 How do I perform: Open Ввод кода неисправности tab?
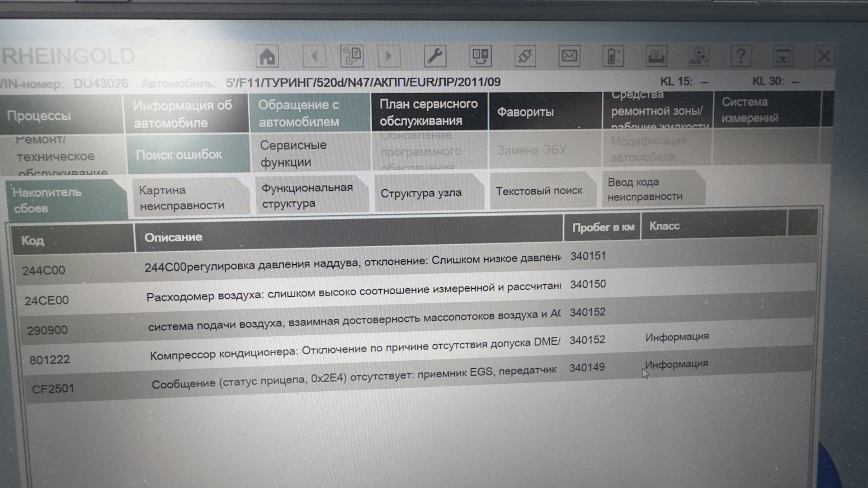click(x=646, y=189)
